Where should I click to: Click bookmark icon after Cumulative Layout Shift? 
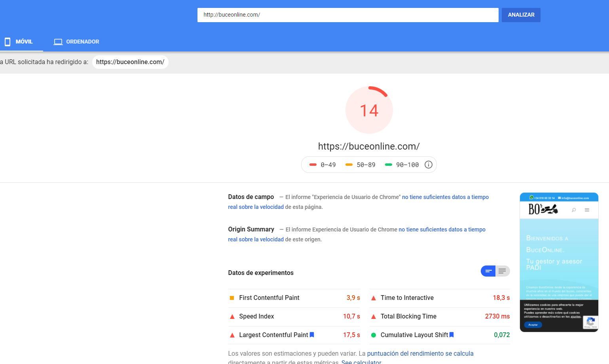click(x=452, y=335)
